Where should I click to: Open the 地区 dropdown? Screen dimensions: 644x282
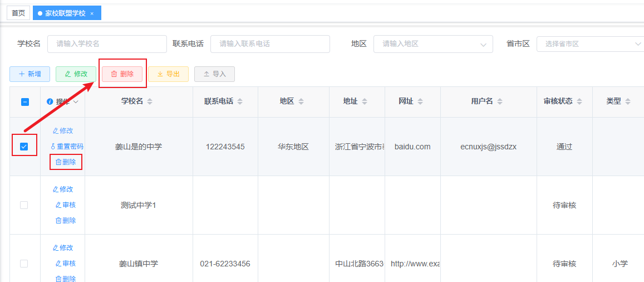pyautogui.click(x=432, y=44)
